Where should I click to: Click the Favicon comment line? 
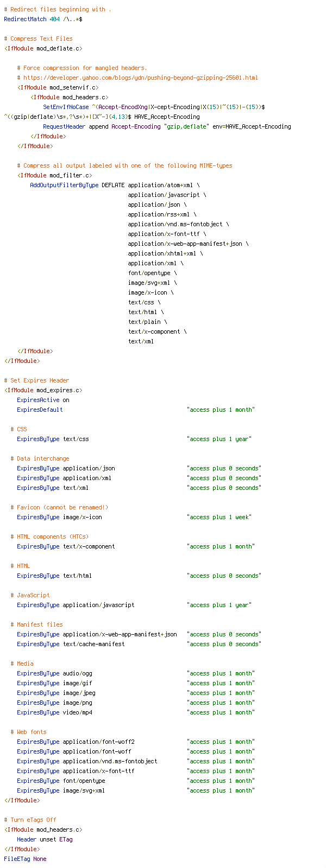[59, 507]
